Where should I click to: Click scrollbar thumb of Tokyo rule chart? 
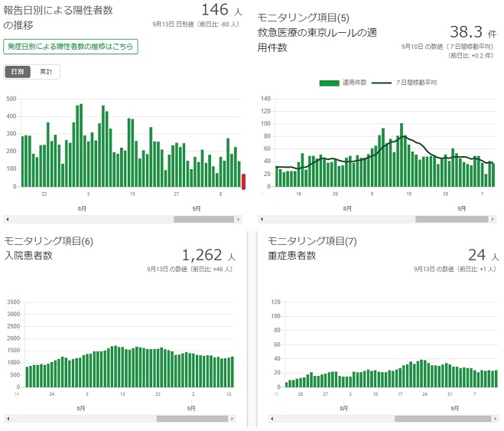[451, 219]
